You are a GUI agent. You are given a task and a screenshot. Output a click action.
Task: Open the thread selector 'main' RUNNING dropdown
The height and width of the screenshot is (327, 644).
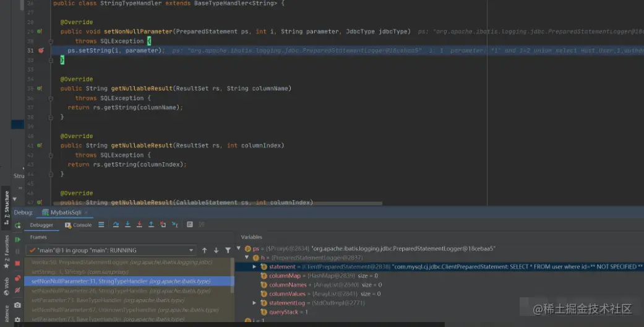pos(111,250)
